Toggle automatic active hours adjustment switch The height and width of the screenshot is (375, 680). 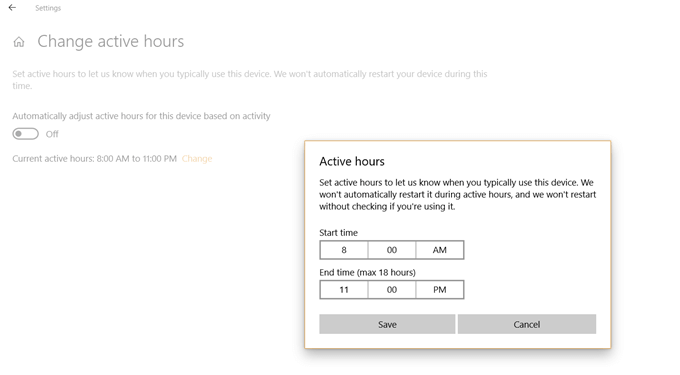[25, 134]
